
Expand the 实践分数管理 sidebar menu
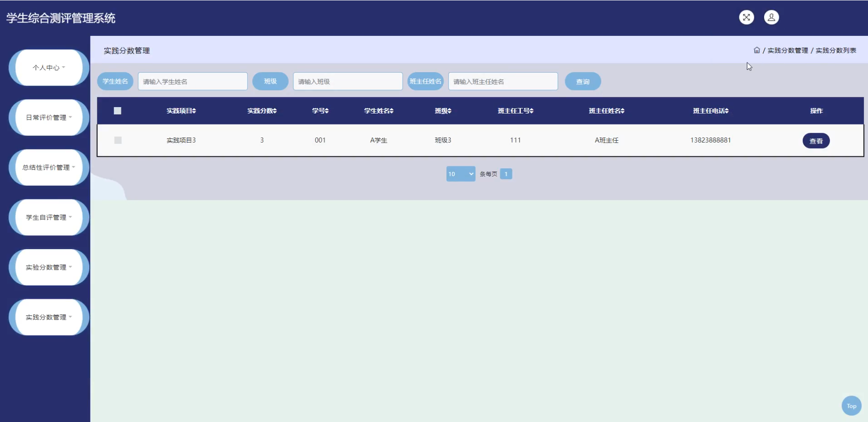tap(49, 317)
